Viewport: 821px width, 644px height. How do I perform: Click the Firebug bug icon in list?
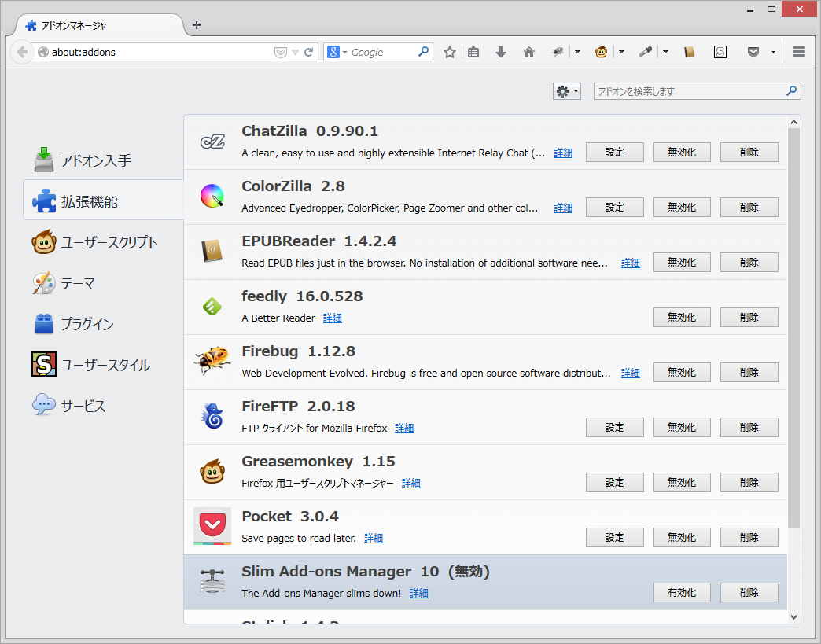212,361
